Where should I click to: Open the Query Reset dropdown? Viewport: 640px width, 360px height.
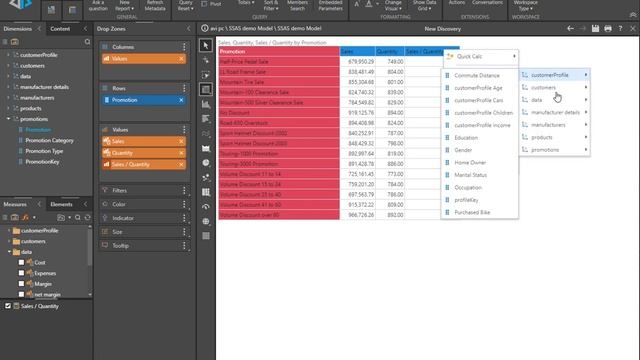pyautogui.click(x=186, y=5)
